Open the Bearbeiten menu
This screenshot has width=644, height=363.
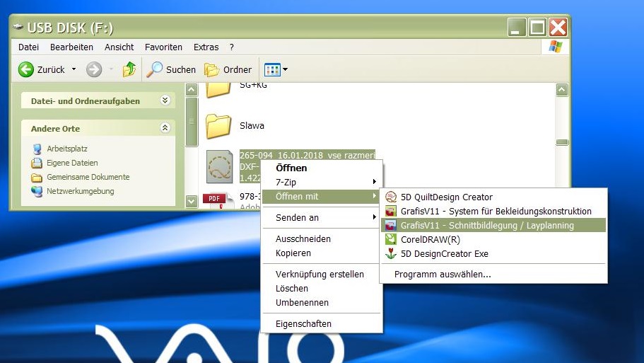(71, 47)
